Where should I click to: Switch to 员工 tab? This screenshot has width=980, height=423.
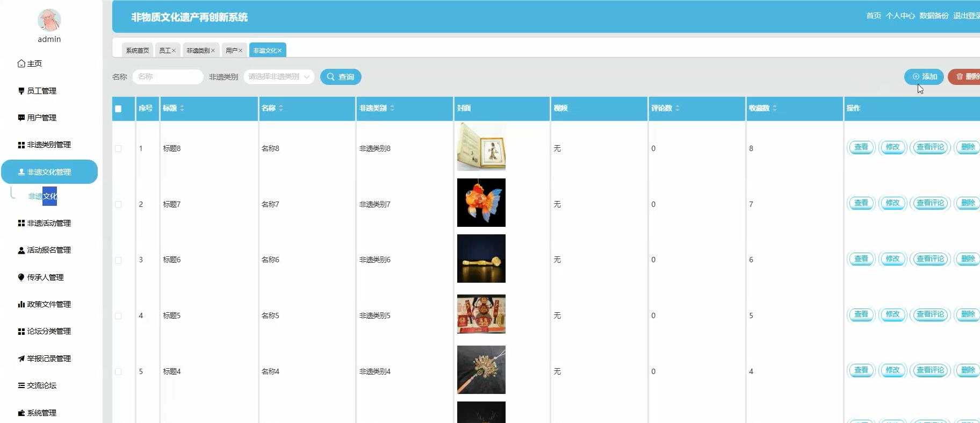164,51
